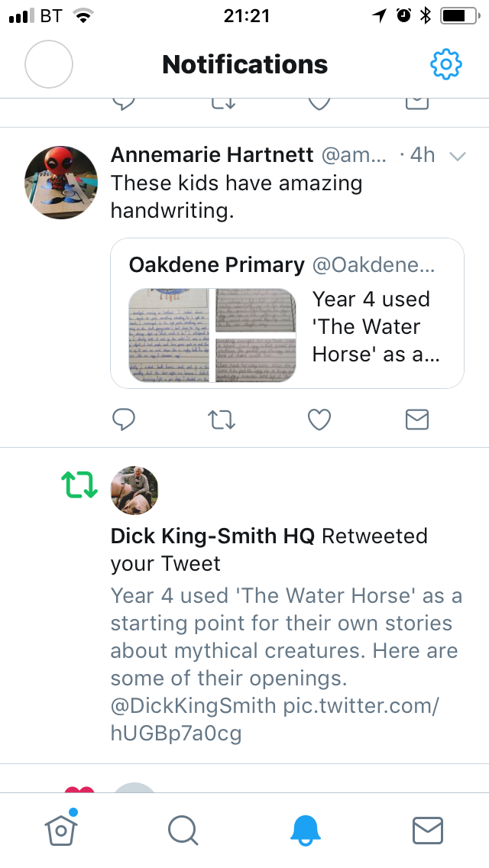
Task: Open the pic.twitter.com link in retweet
Action: [359, 704]
